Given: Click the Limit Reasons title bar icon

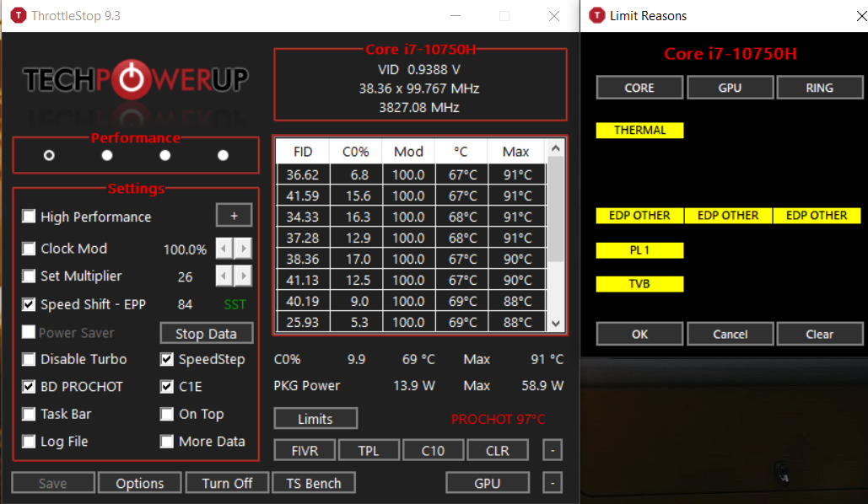Looking at the screenshot, I should click(x=596, y=15).
